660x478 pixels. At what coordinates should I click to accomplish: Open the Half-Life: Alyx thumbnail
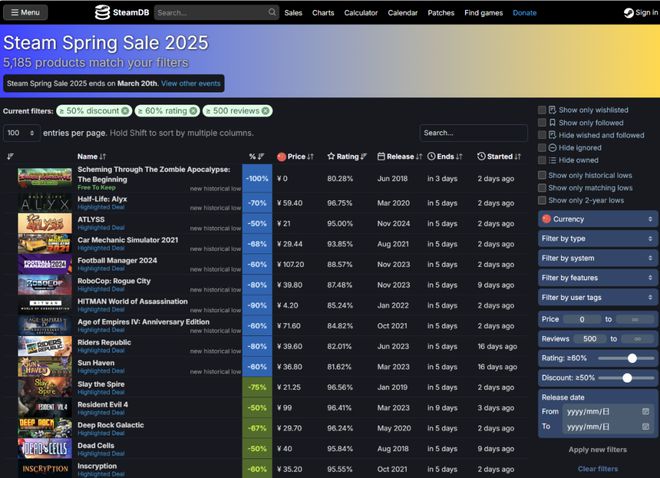(45, 203)
